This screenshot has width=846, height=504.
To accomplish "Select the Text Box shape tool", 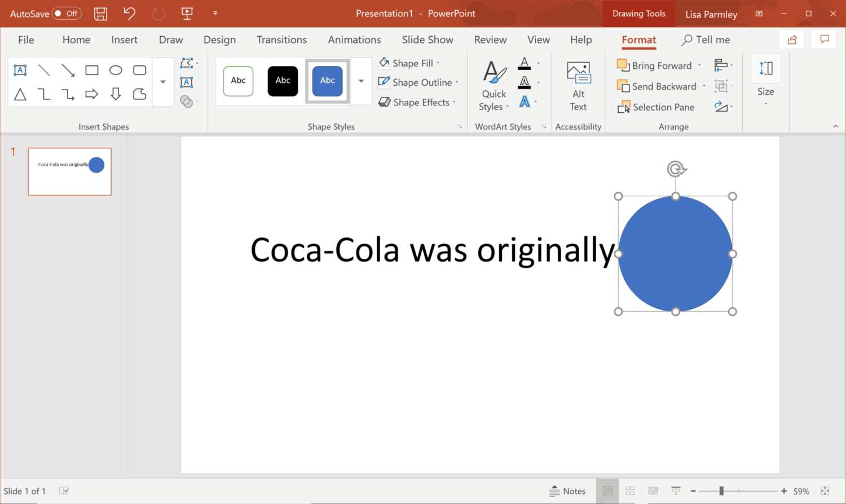I will point(20,70).
